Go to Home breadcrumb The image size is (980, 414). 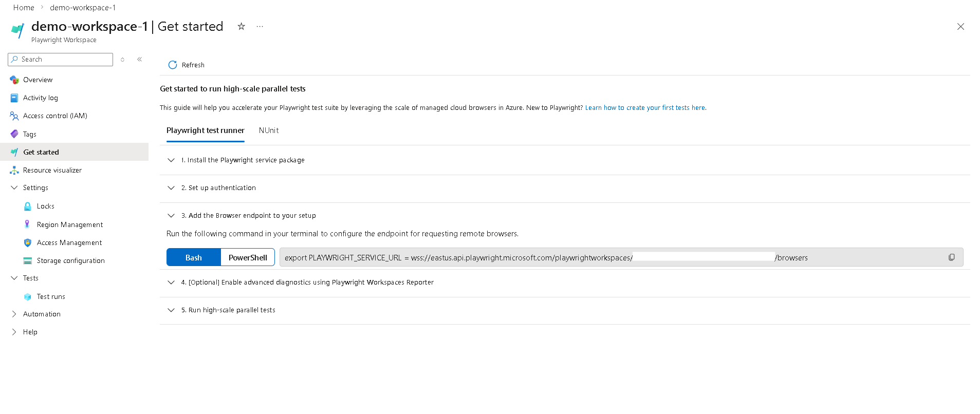point(24,8)
